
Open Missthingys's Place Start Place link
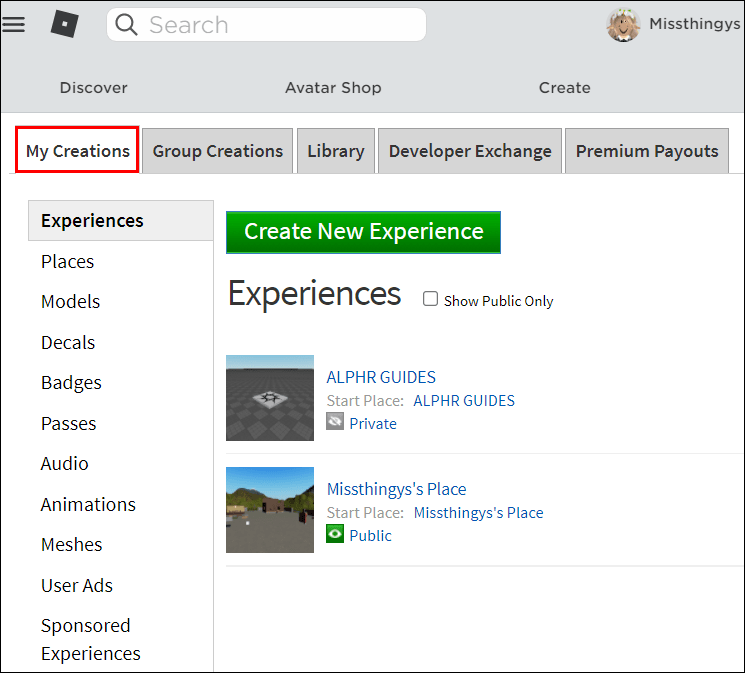(478, 512)
